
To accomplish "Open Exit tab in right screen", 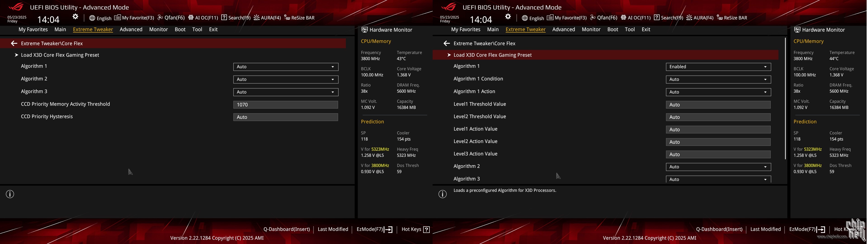I will click(646, 29).
